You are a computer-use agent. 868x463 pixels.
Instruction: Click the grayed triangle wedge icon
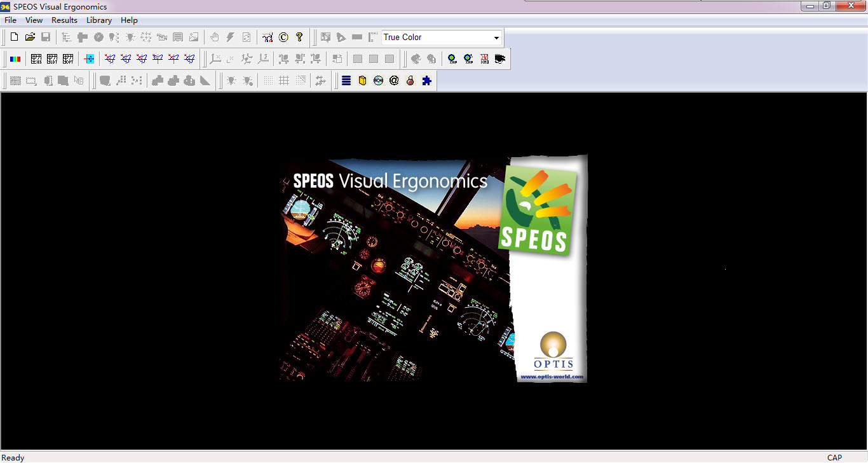(205, 81)
